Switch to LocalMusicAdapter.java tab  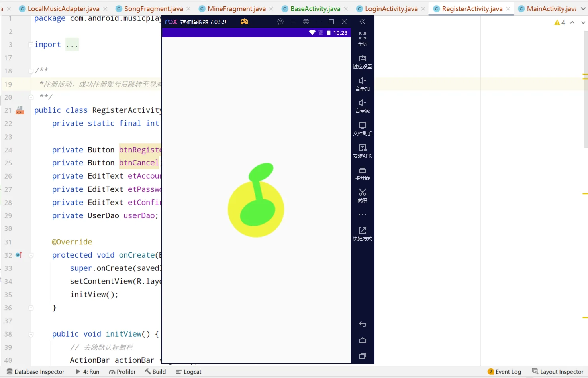coord(63,9)
